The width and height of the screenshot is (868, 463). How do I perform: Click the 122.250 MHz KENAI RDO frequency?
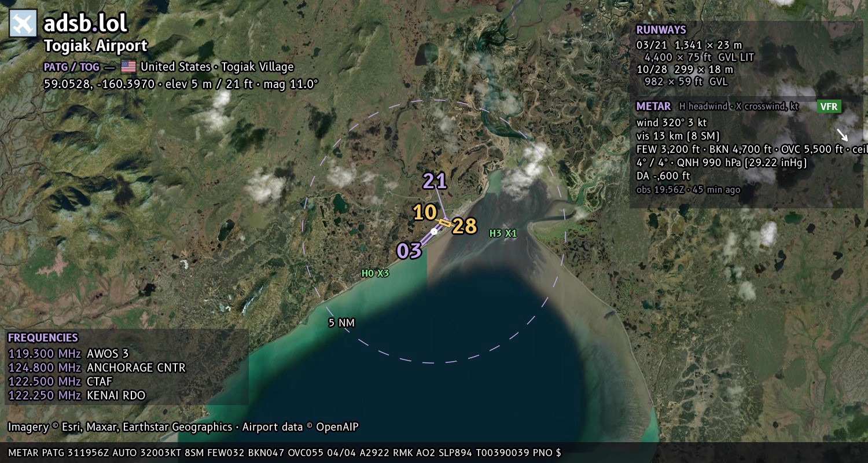tap(77, 395)
